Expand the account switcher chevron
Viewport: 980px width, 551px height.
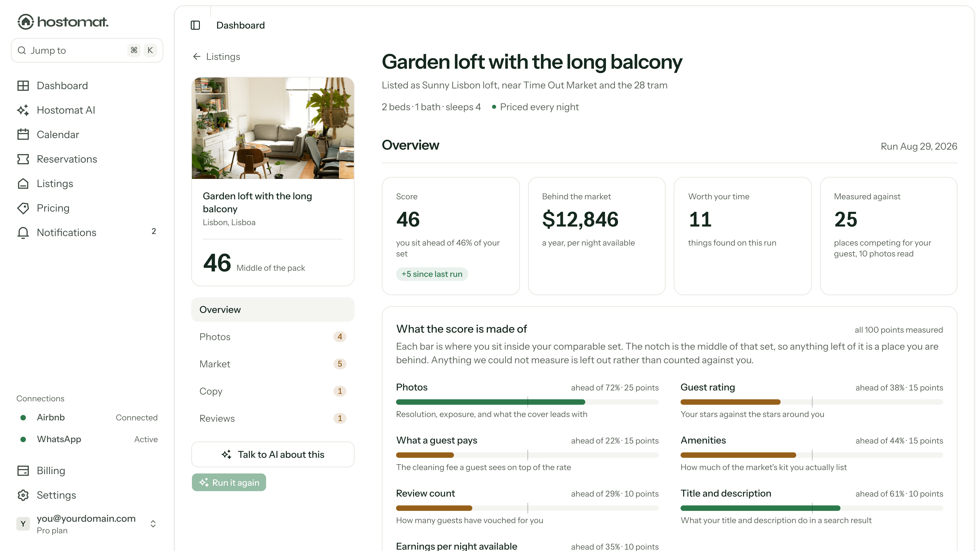[153, 524]
